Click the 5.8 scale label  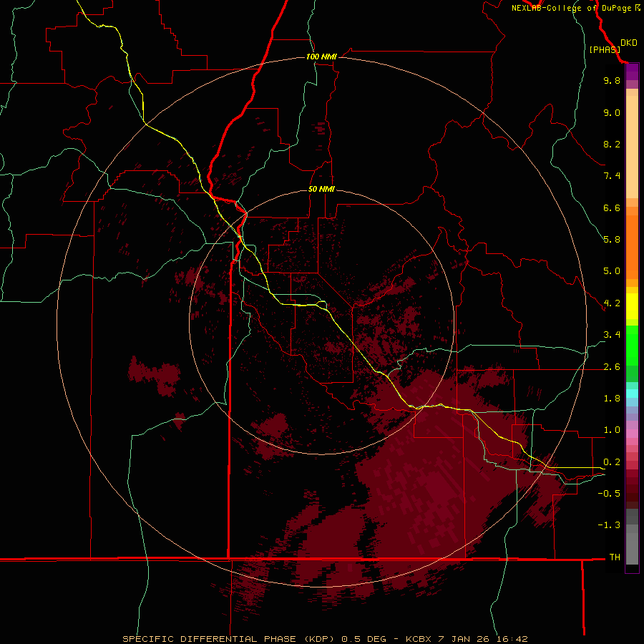point(612,240)
